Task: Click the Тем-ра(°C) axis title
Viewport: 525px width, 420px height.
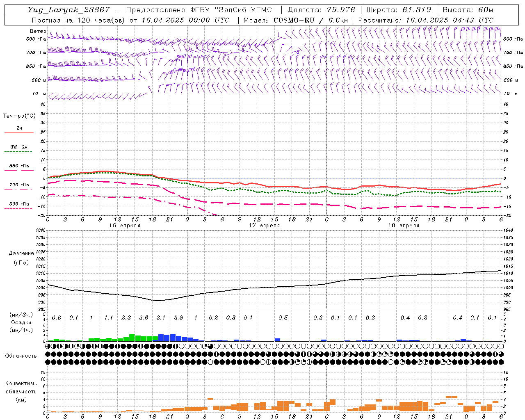Action: [x=19, y=116]
